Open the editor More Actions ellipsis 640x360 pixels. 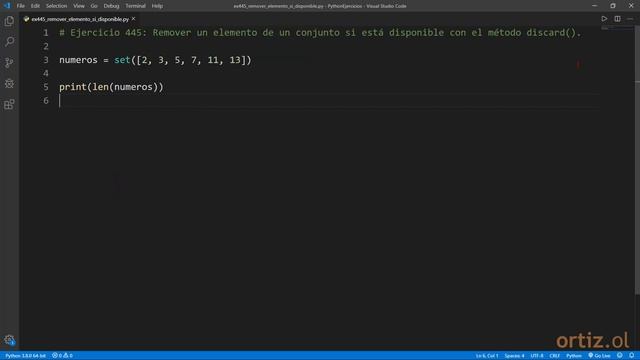pos(630,19)
